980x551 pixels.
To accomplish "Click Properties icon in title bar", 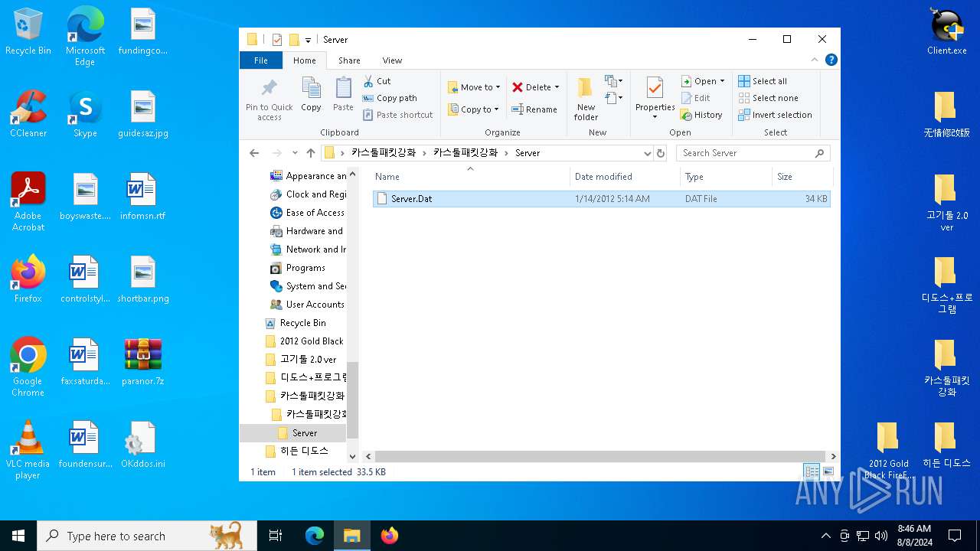I will click(277, 40).
